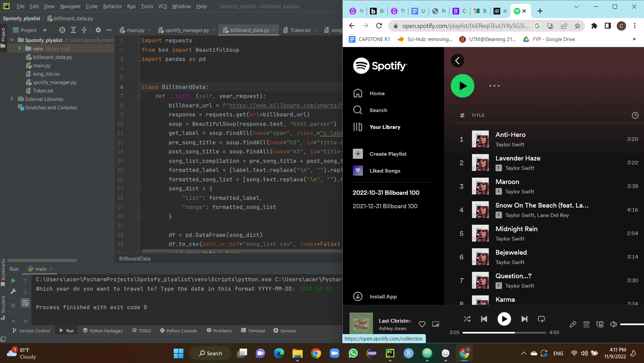Click the Windows Start button

click(x=178, y=353)
